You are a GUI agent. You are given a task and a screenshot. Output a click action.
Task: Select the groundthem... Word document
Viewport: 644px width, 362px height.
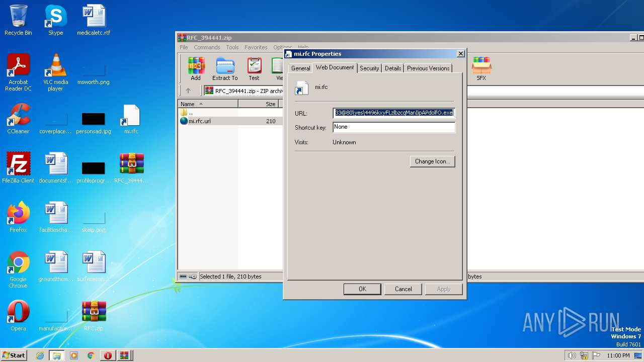point(55,266)
